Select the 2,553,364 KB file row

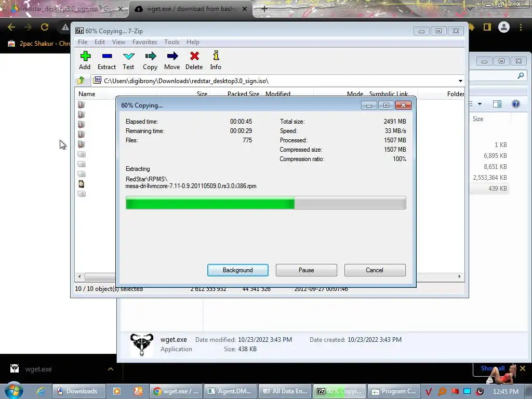[490, 178]
